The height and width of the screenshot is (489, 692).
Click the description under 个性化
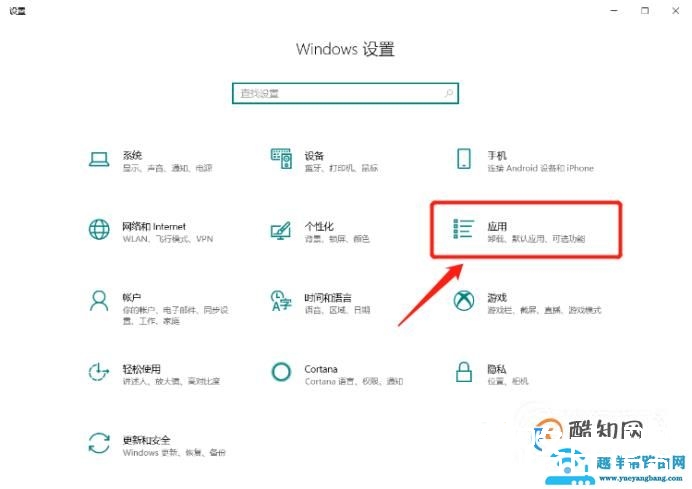coord(337,239)
